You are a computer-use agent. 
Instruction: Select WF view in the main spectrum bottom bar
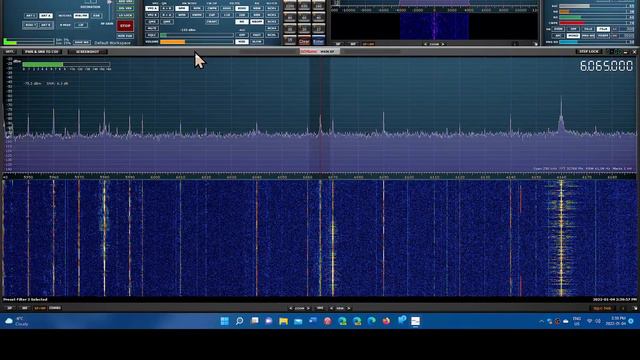click(24, 308)
